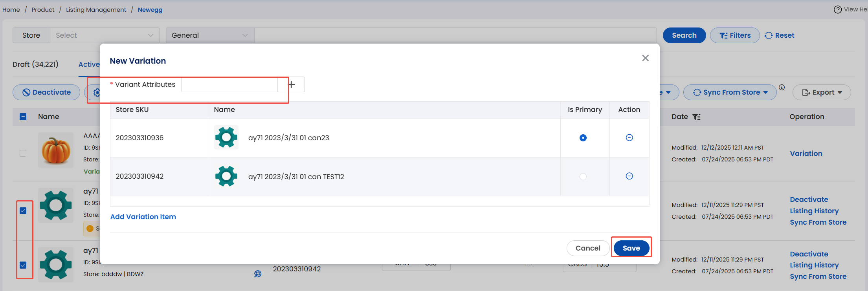Select primary radio for ay71 can23

(x=583, y=138)
